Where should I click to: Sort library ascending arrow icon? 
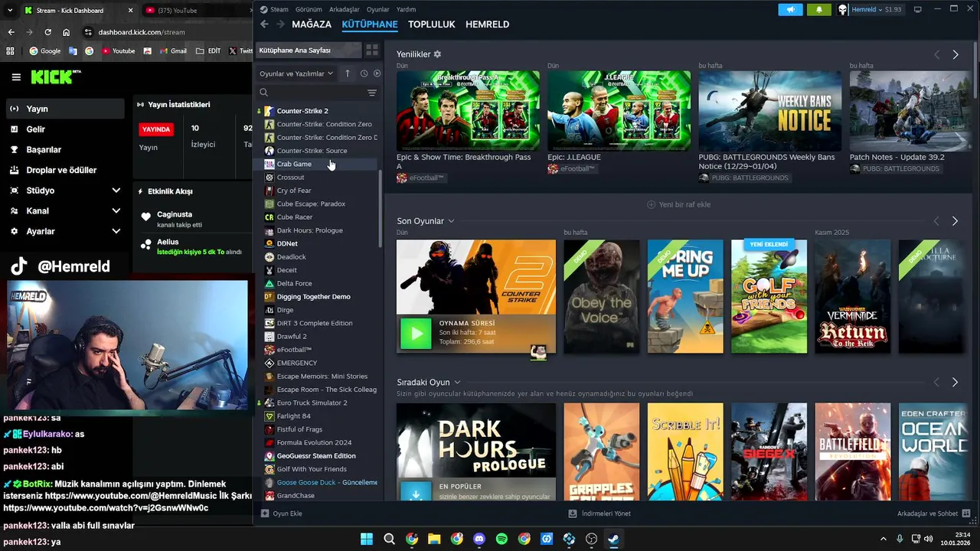347,73
